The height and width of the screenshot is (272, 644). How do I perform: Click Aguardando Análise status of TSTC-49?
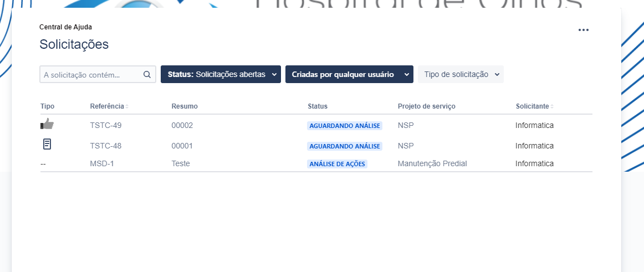(345, 126)
